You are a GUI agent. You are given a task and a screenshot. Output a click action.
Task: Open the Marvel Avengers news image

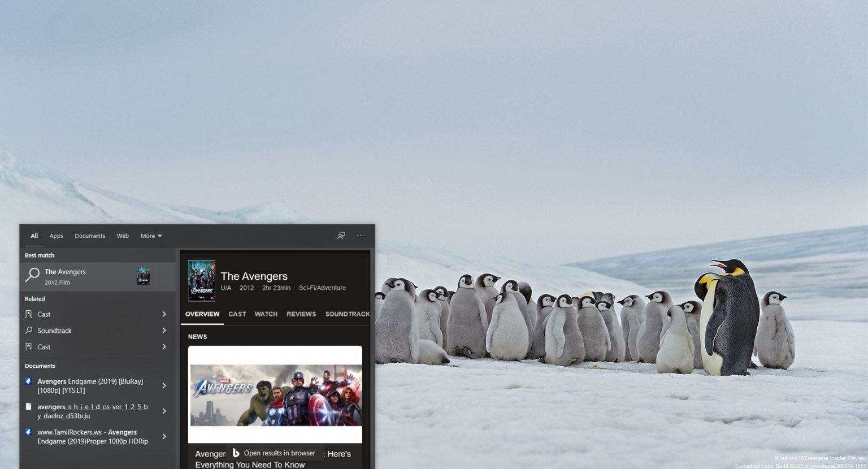(275, 394)
